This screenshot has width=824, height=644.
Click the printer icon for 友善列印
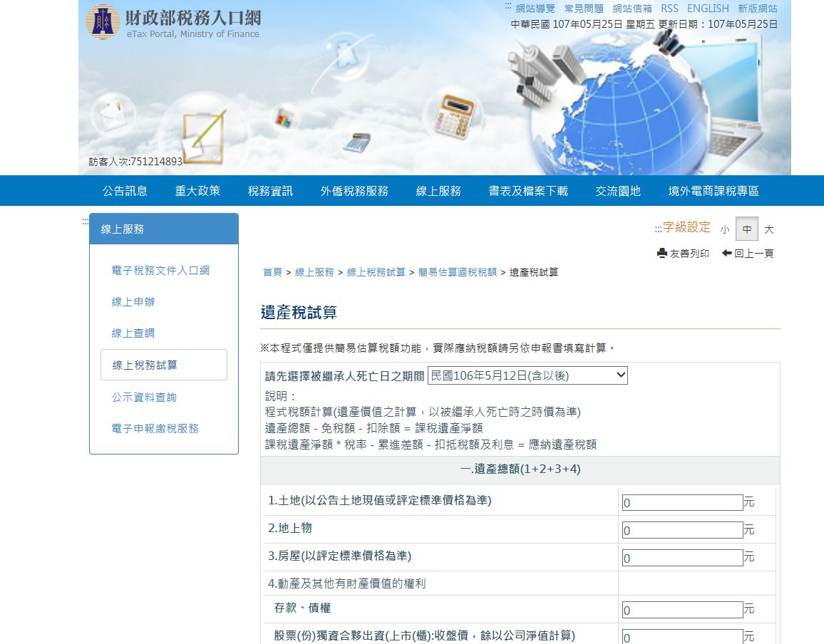662,253
